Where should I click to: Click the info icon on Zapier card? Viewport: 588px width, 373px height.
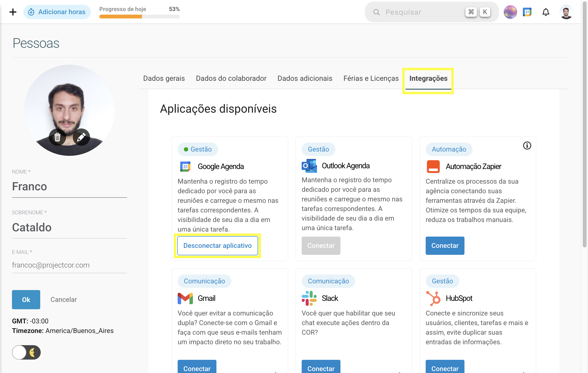527,146
